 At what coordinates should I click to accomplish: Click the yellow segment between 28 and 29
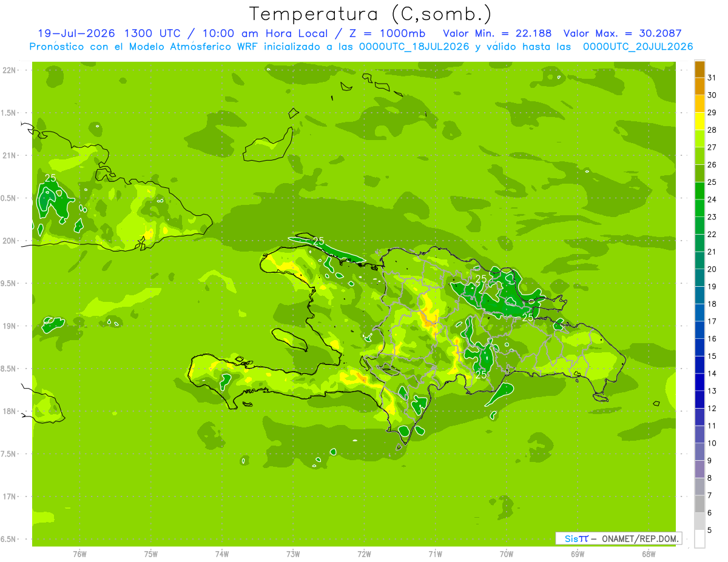tap(699, 122)
